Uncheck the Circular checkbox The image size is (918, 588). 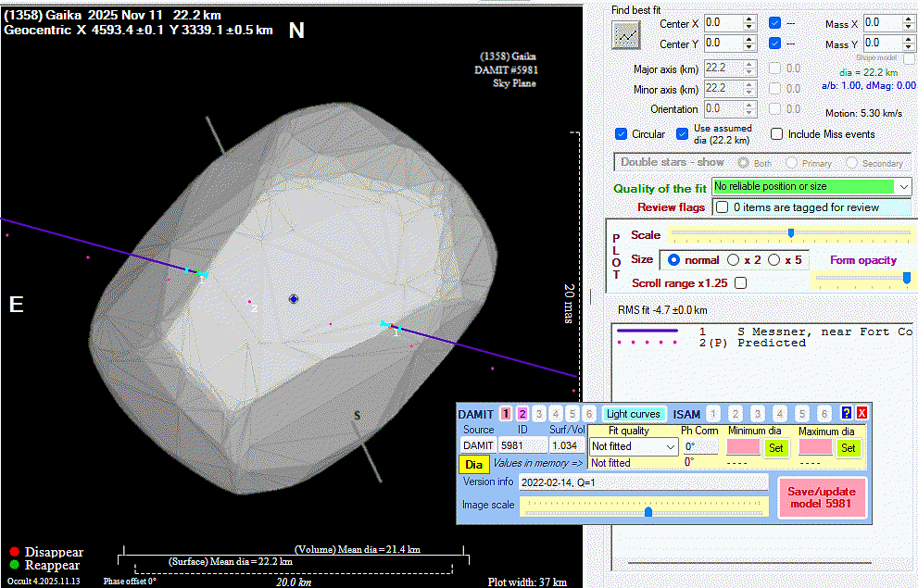(x=622, y=134)
